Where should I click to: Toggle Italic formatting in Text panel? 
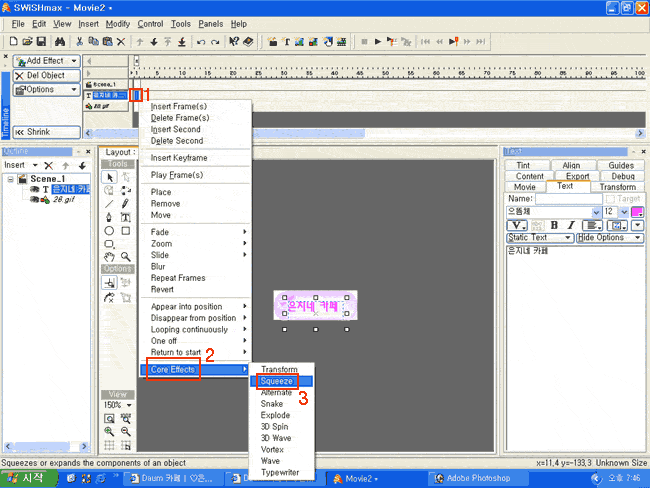click(x=571, y=225)
